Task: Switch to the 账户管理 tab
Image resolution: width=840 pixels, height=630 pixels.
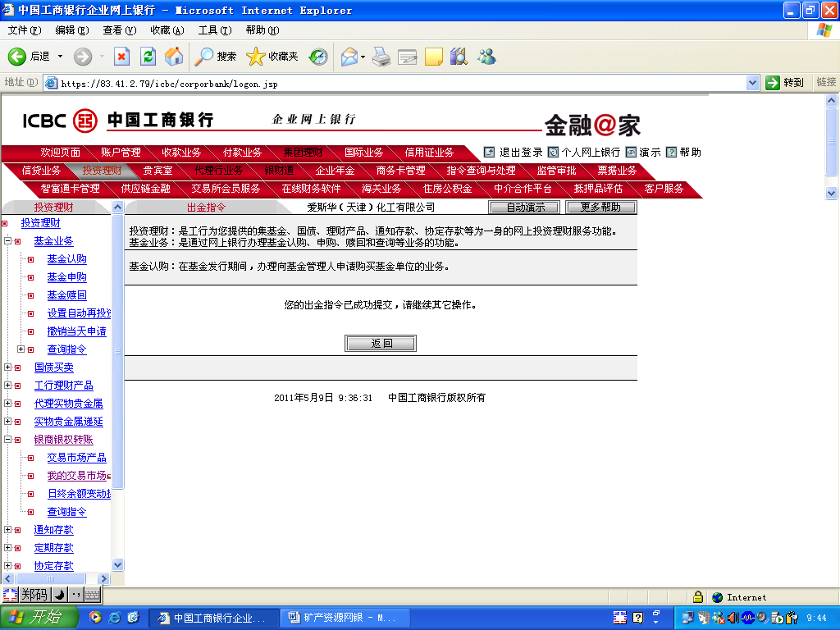Action: click(x=121, y=152)
